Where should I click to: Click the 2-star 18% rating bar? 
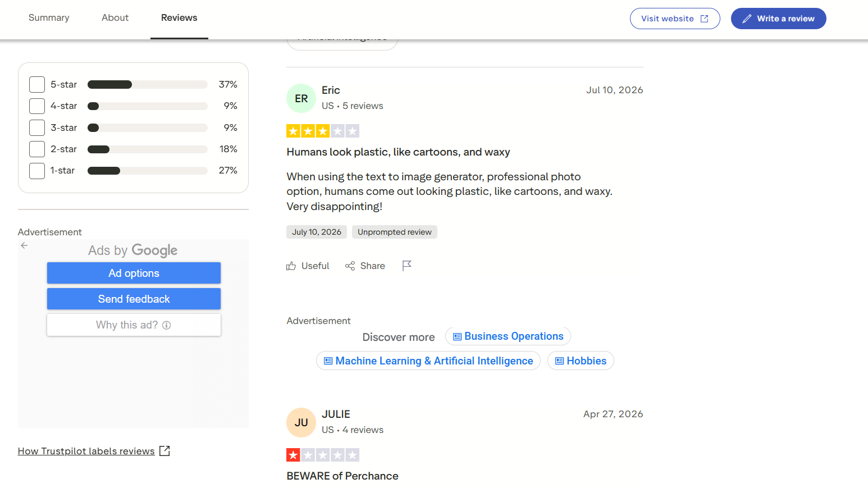pyautogui.click(x=148, y=149)
